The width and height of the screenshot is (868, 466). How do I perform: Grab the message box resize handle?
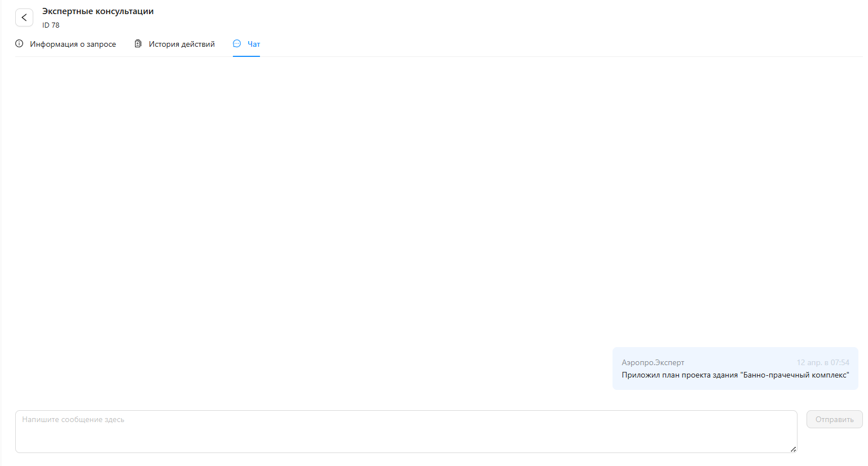(x=793, y=449)
